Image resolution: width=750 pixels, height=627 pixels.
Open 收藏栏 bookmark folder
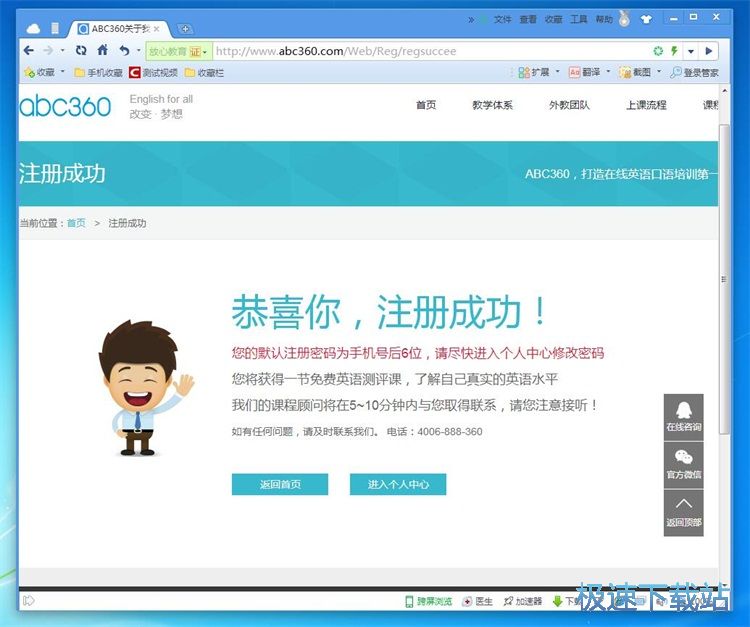204,72
